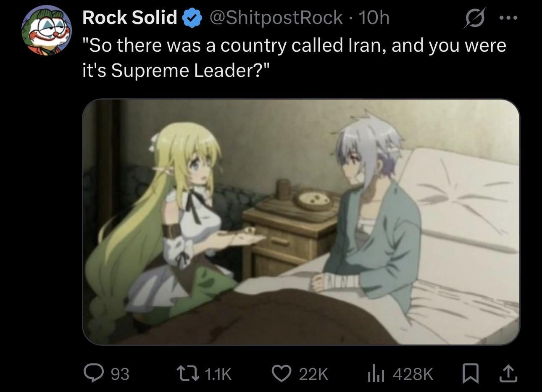Open the share upload icon
This screenshot has width=542, height=392.
(x=508, y=373)
